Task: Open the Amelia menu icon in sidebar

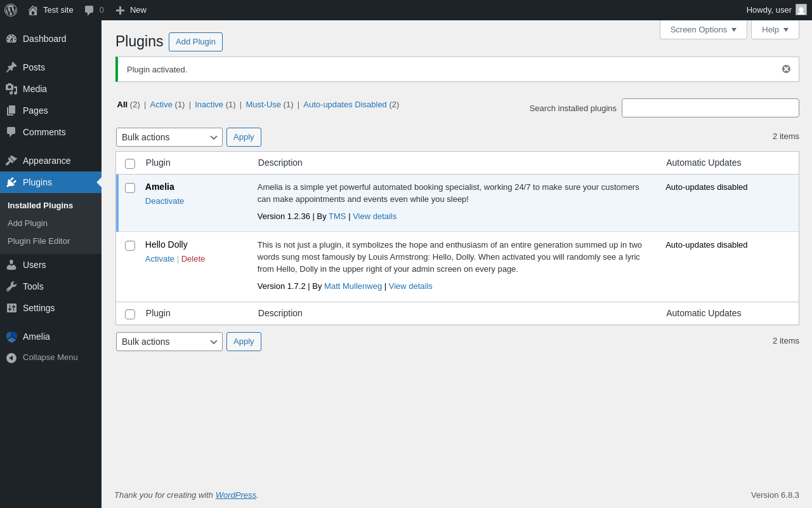Action: pyautogui.click(x=11, y=337)
